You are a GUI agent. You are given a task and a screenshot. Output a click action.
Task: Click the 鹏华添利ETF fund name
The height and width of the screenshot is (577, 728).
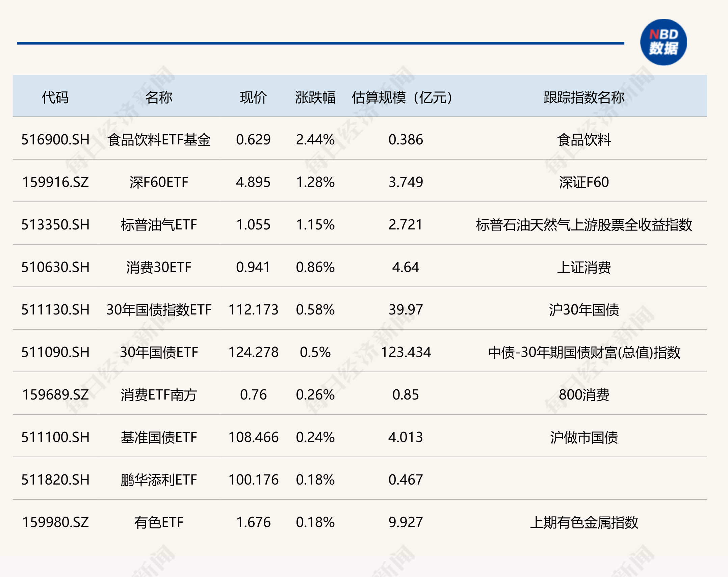[x=159, y=480]
